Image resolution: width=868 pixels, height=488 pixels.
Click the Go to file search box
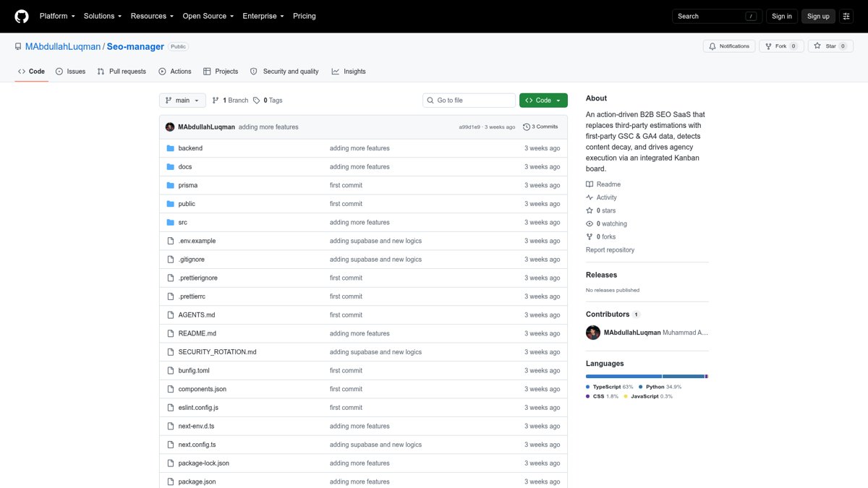pyautogui.click(x=469, y=100)
